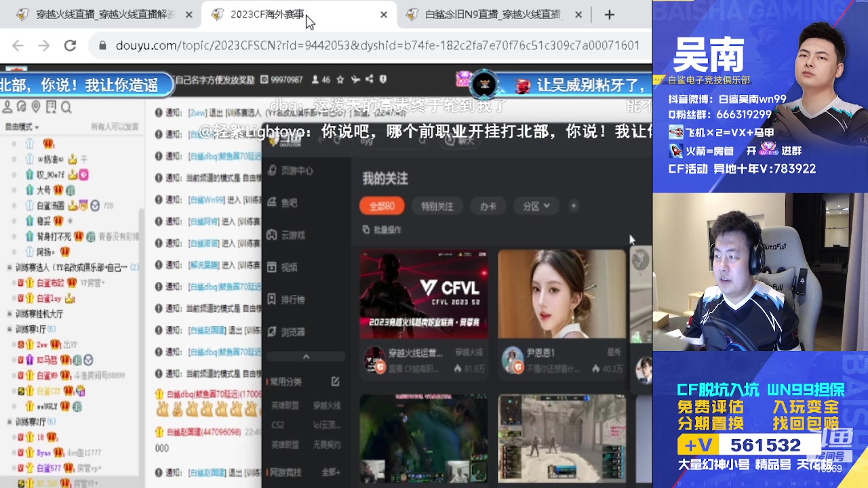Select user 背身打不死 in channel list
The height and width of the screenshot is (488, 868).
click(x=54, y=237)
